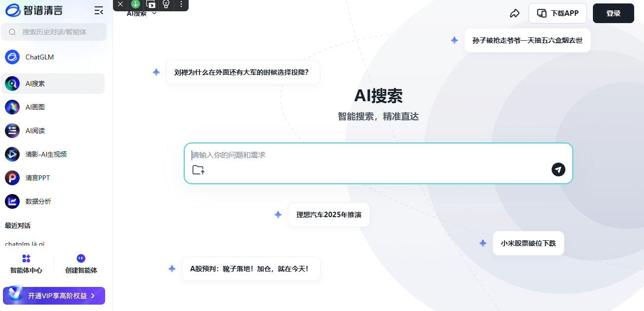
Task: Click the file upload folder icon
Action: 198,170
